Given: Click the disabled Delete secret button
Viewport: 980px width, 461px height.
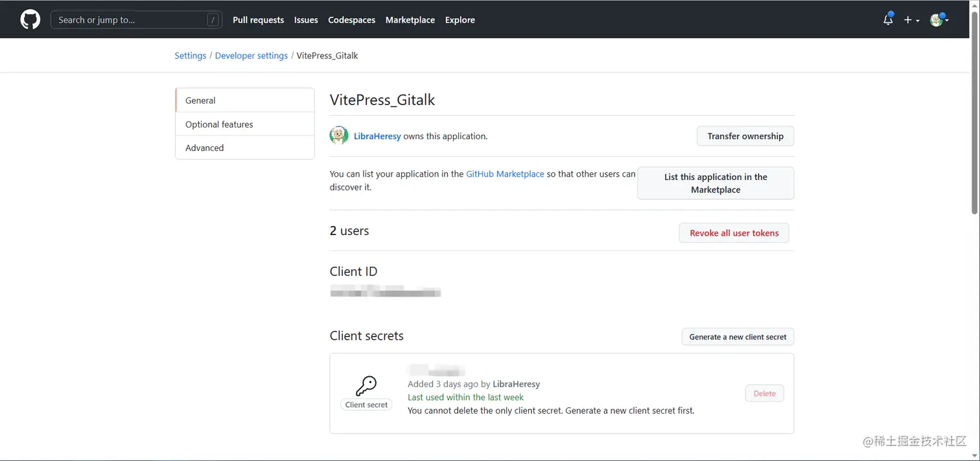Looking at the screenshot, I should 764,393.
